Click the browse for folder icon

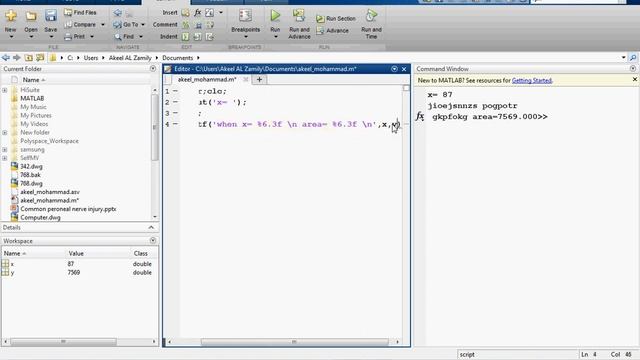pos(40,58)
